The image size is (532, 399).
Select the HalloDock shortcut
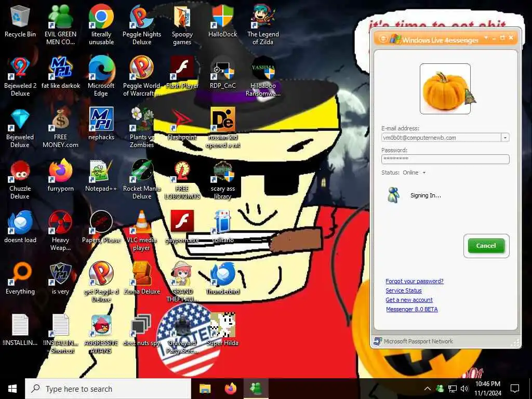[223, 17]
